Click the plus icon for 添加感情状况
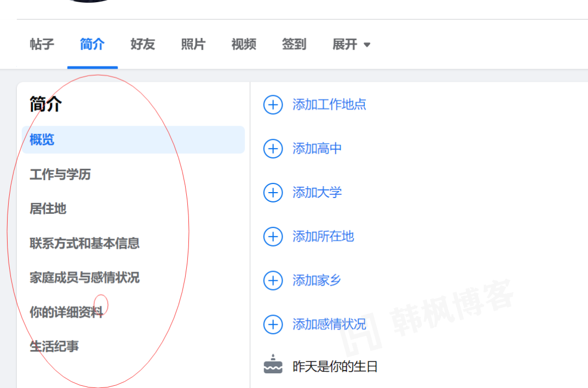Viewport: 588px width, 388px height. point(273,324)
